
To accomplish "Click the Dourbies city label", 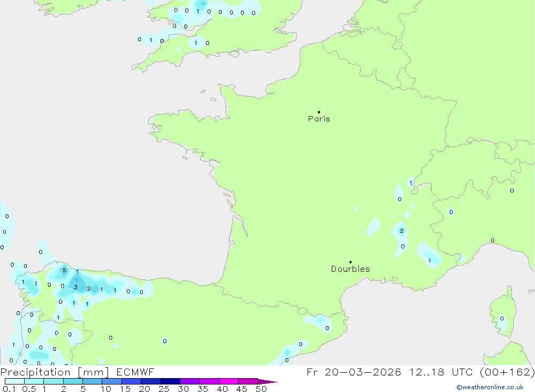I will 350,269.
